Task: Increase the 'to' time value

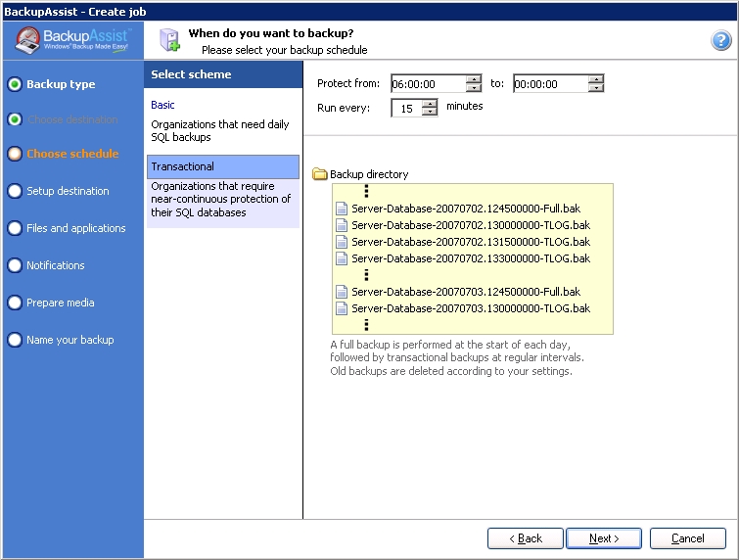Action: 596,79
